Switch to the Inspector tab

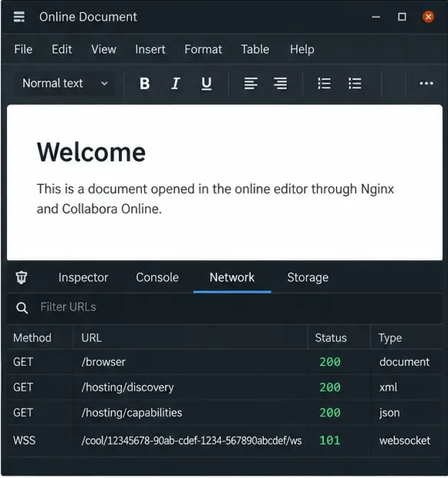click(x=83, y=278)
